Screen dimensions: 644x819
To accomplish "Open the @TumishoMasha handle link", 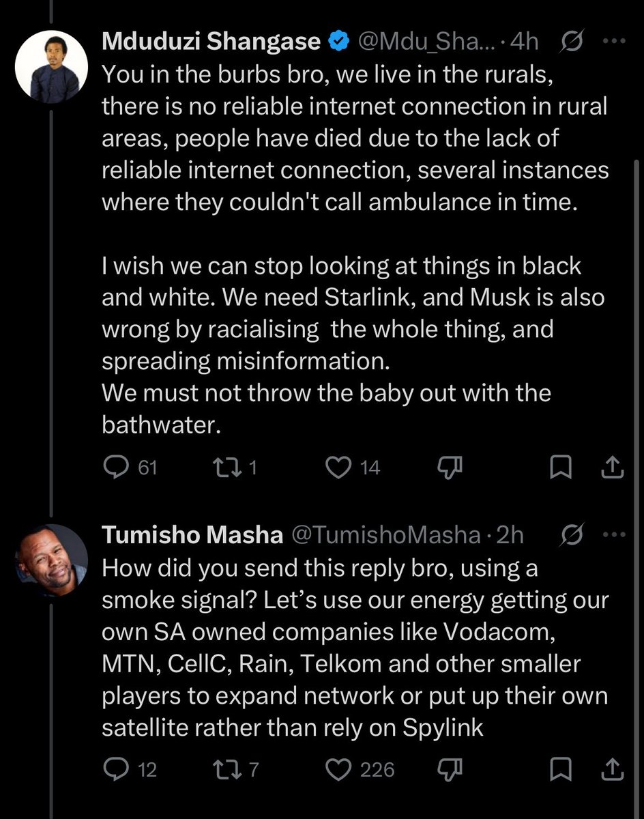I will tap(385, 536).
